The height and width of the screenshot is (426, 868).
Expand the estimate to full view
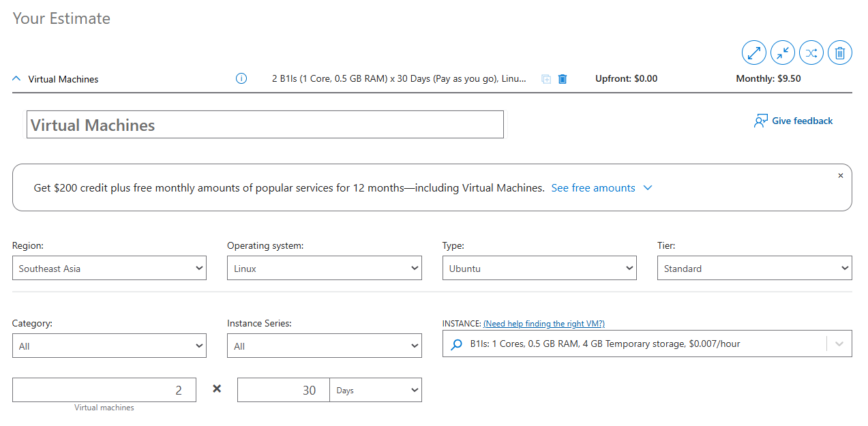pos(753,52)
